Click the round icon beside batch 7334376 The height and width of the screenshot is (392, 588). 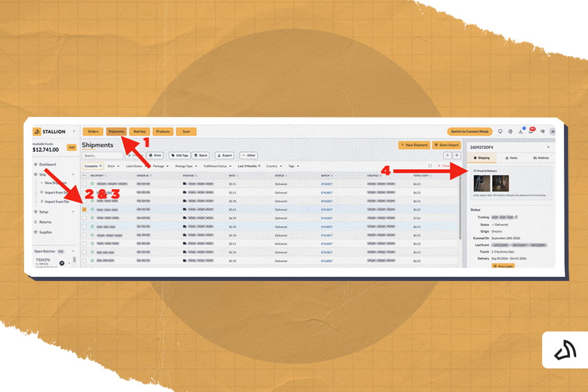(62, 263)
